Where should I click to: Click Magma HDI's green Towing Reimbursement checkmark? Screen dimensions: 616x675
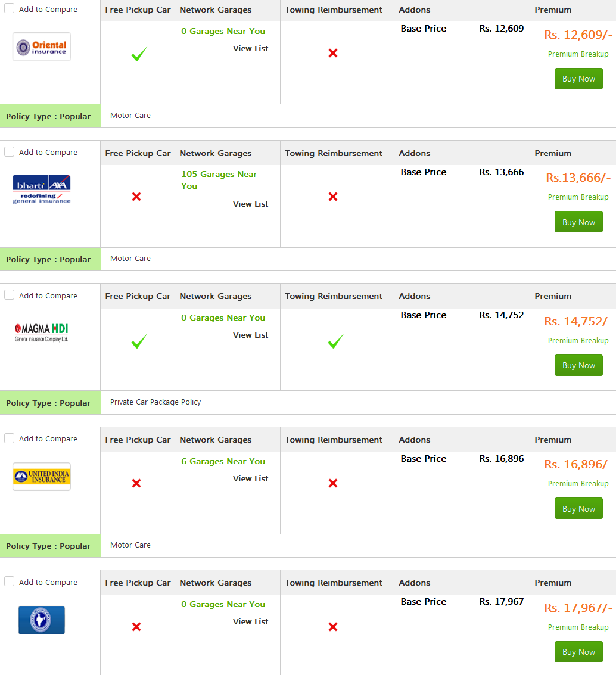tap(335, 341)
